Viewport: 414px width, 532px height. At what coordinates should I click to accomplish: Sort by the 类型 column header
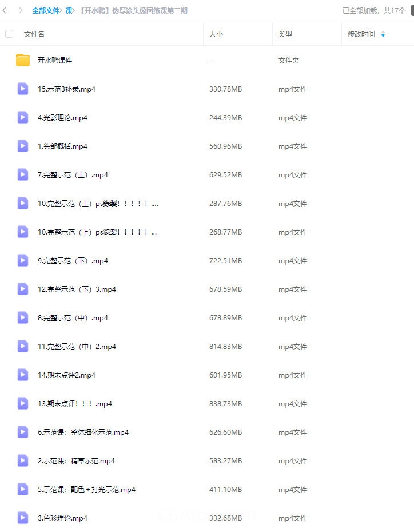tap(285, 34)
